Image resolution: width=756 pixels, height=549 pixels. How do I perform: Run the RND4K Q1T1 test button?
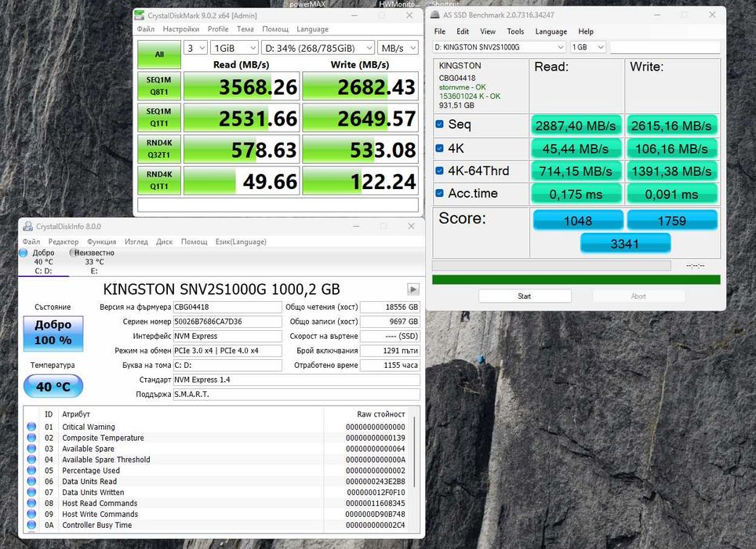click(159, 180)
